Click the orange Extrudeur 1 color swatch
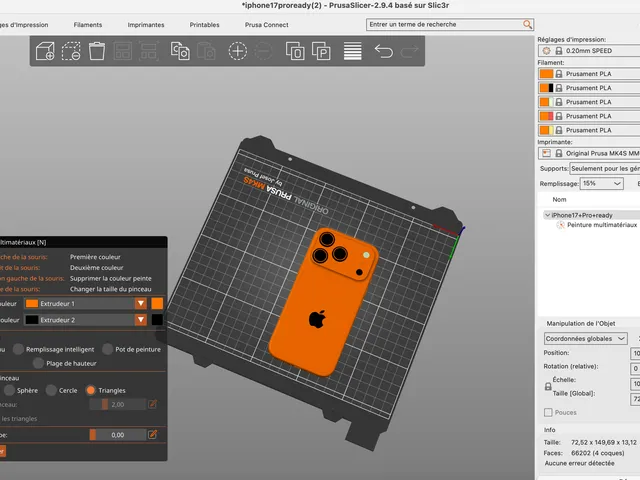640x480 pixels. (157, 303)
